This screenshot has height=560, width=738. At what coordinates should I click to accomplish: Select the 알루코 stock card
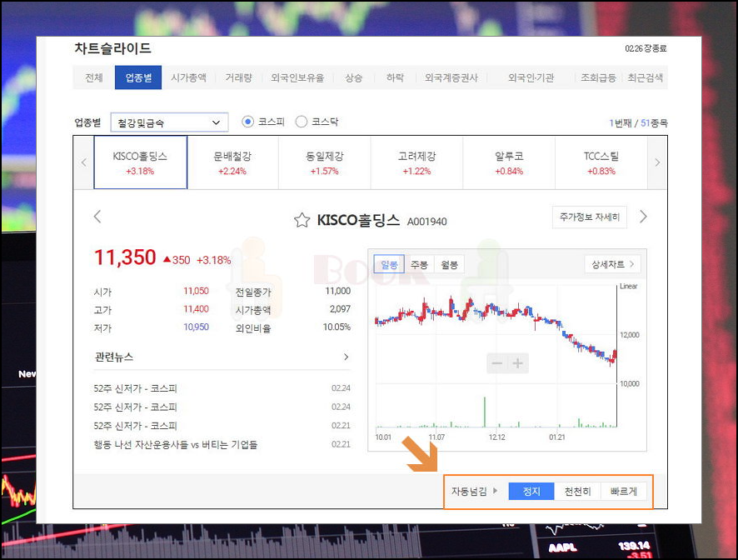[x=509, y=162]
